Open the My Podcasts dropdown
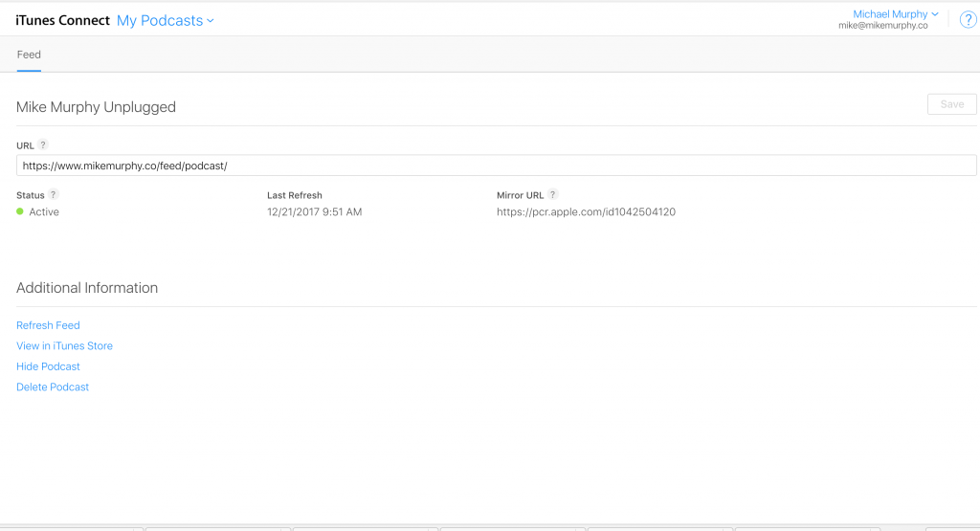The image size is (980, 531). (166, 21)
